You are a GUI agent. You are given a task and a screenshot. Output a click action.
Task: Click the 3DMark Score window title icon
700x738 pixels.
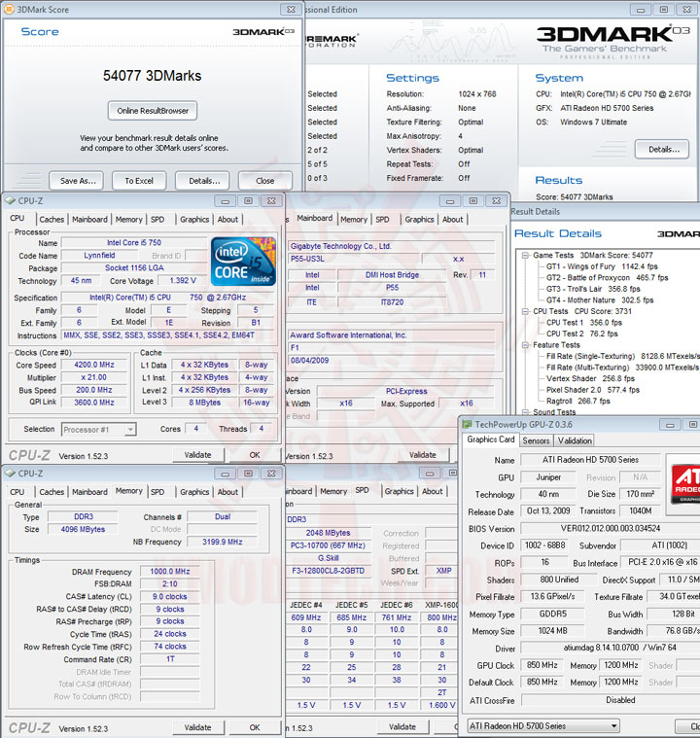pyautogui.click(x=9, y=9)
